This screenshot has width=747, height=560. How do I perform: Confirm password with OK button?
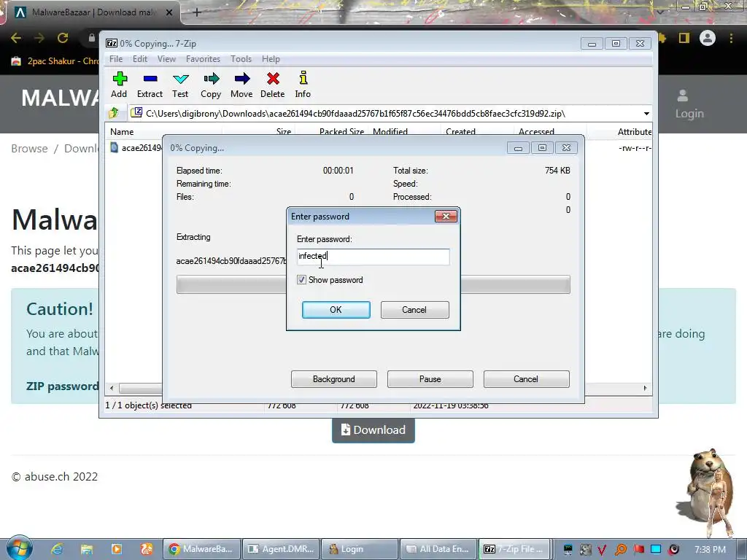tap(336, 309)
